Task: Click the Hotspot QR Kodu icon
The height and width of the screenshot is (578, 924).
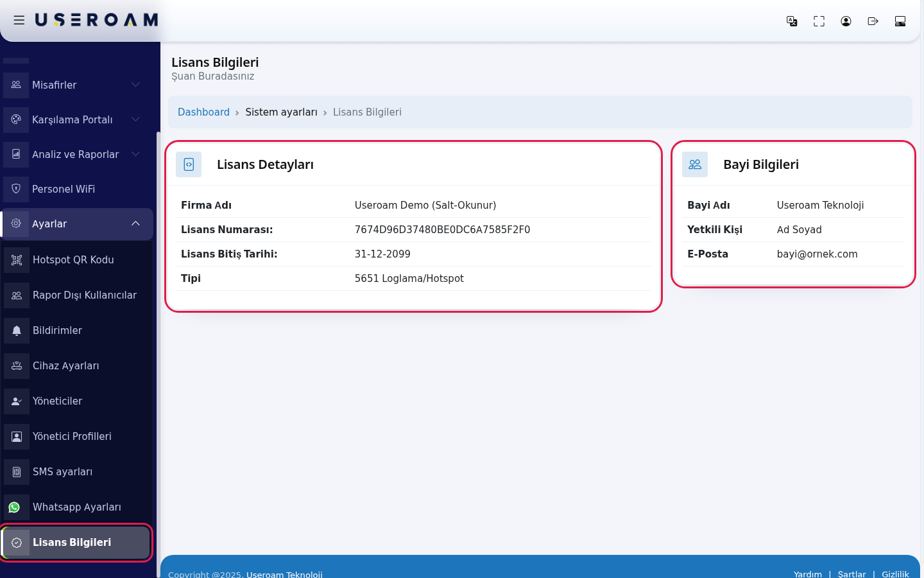Action: (17, 260)
